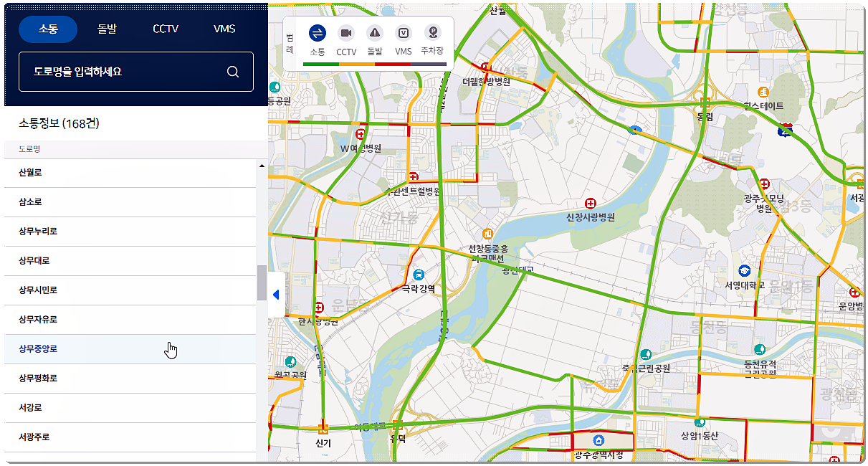Click the 수완센트럴병원 hospital marker

pyautogui.click(x=413, y=176)
